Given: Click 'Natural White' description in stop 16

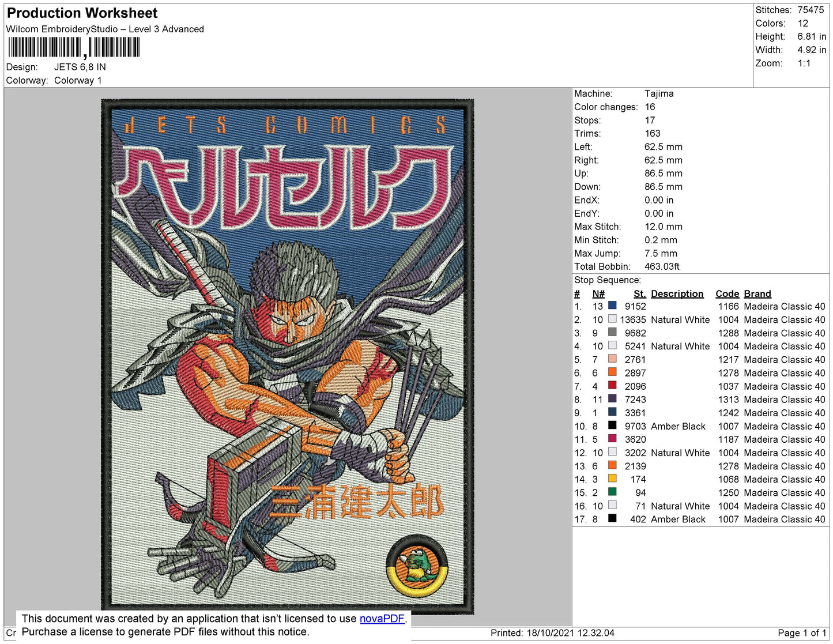Looking at the screenshot, I should 680,506.
